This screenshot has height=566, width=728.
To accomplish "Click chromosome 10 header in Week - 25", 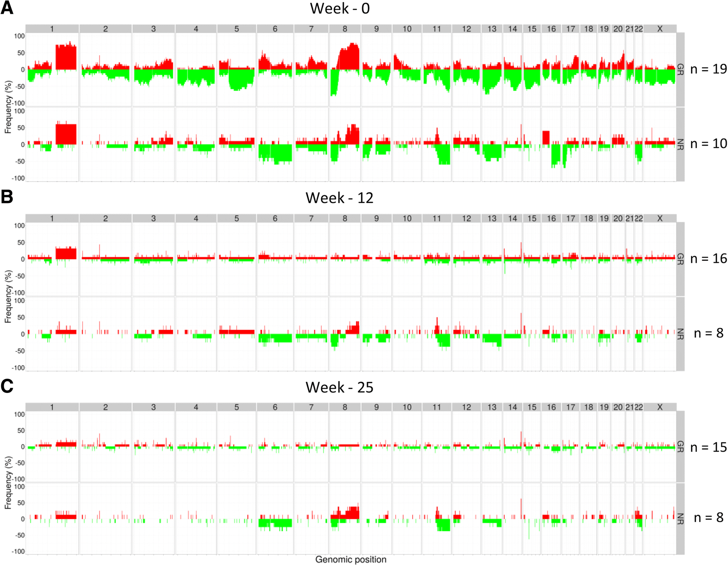I will pos(407,407).
